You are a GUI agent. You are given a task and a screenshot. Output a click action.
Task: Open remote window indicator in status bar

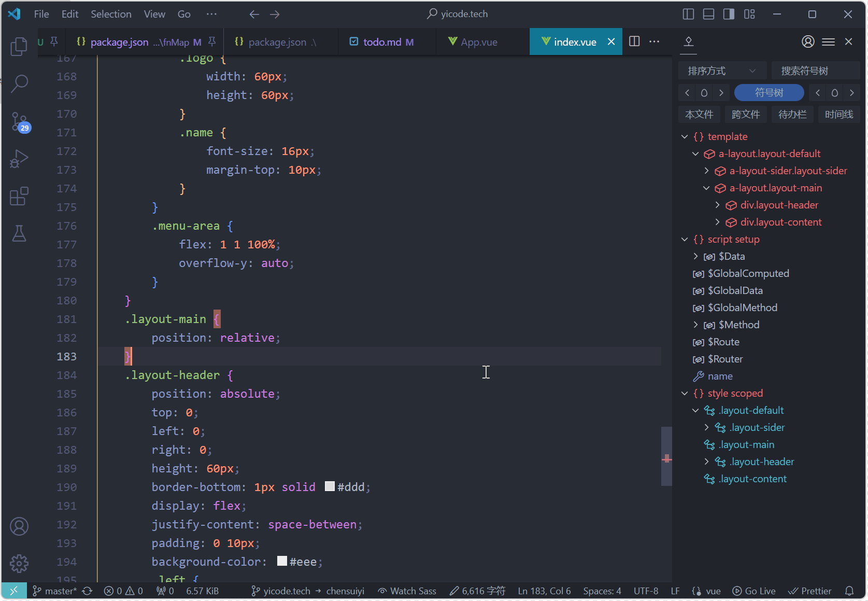[14, 591]
